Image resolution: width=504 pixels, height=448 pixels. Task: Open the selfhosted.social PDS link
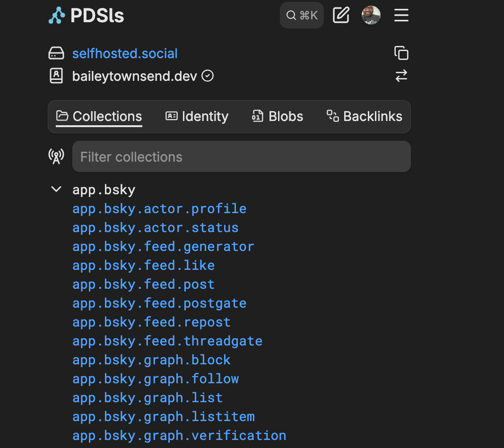point(125,53)
